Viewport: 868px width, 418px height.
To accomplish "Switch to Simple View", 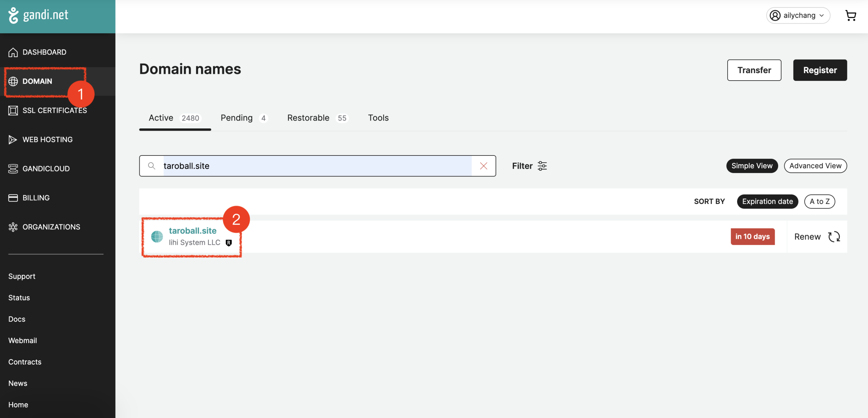I will coord(752,166).
